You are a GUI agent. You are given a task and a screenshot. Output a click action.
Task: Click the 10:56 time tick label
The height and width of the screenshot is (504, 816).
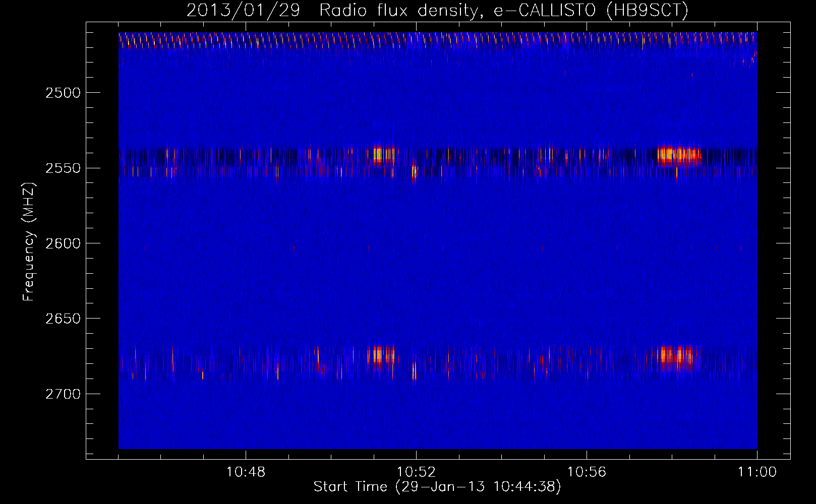pos(587,472)
